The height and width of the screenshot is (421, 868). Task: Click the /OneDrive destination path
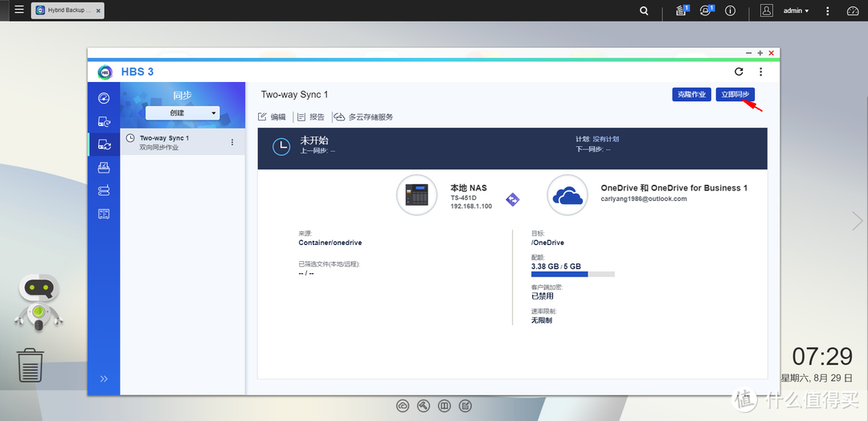pyautogui.click(x=547, y=243)
